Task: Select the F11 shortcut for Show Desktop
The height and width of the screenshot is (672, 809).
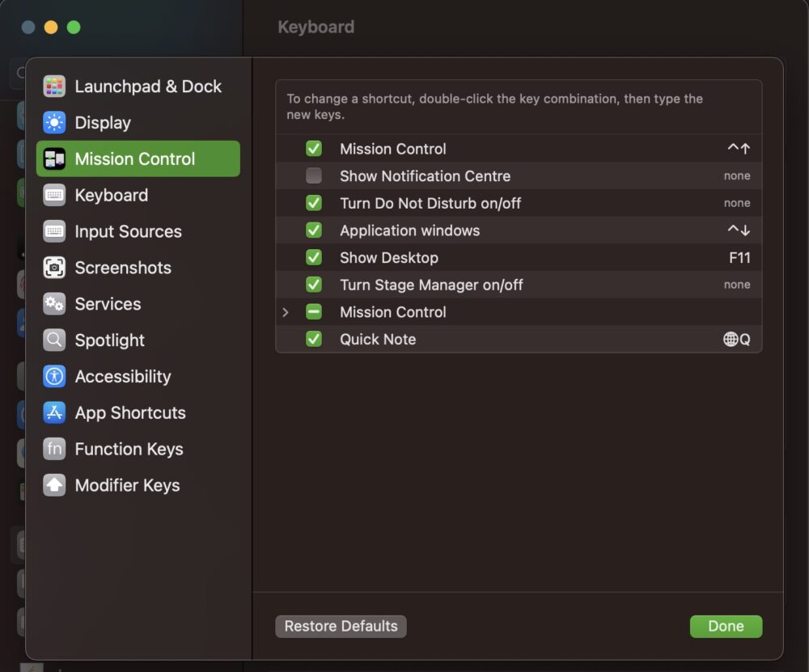Action: [739, 258]
